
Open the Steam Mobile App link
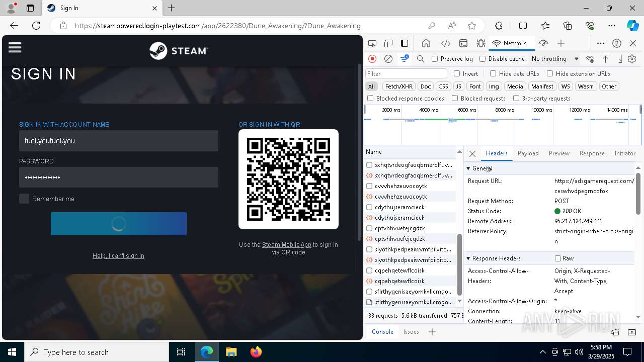coord(287,245)
